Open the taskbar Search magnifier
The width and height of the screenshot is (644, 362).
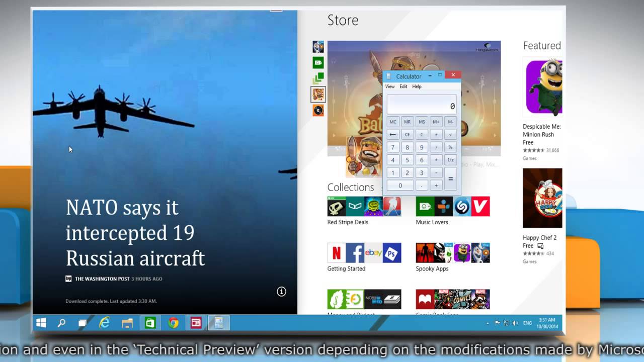(x=61, y=323)
